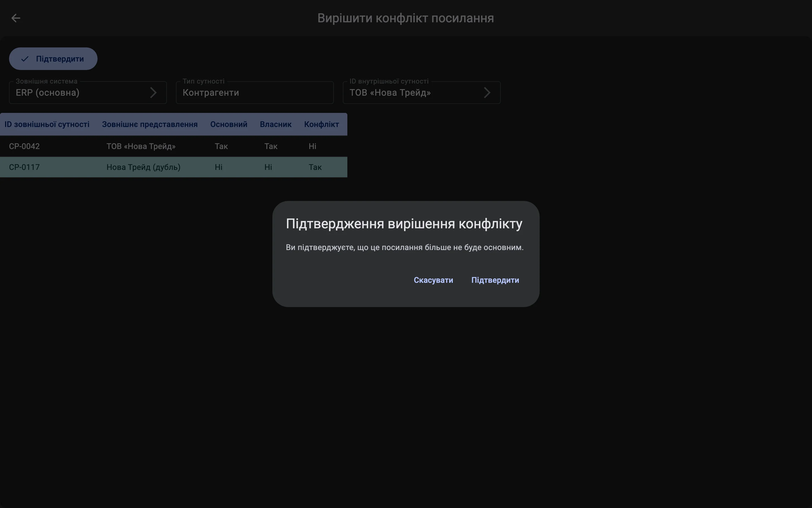Click the Основний column header
The image size is (812, 508).
(x=229, y=125)
